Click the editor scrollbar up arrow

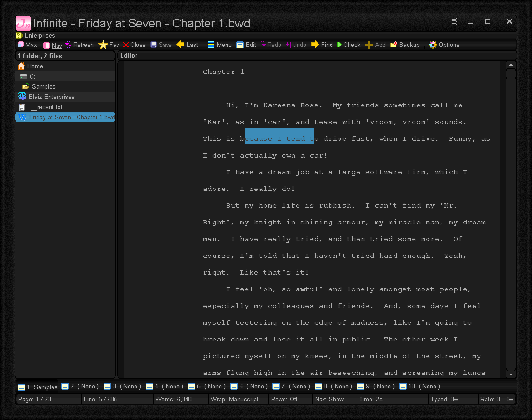[511, 65]
